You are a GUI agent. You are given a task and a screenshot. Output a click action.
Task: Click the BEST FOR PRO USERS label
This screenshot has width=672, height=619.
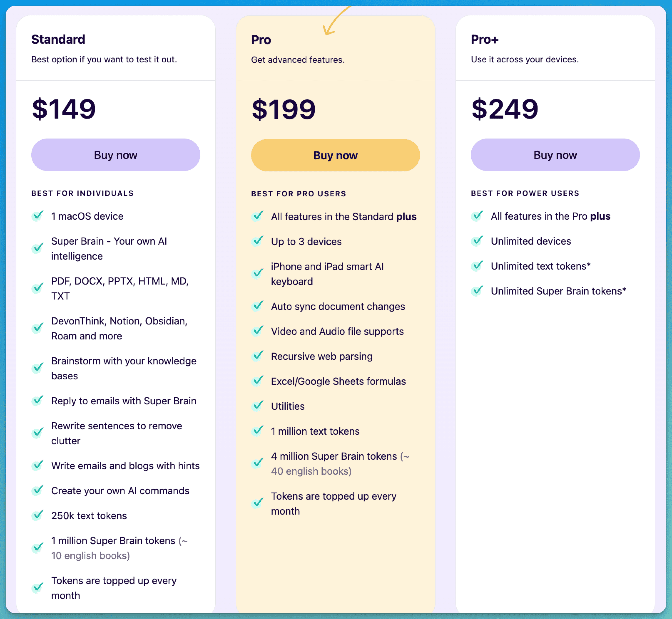click(298, 193)
